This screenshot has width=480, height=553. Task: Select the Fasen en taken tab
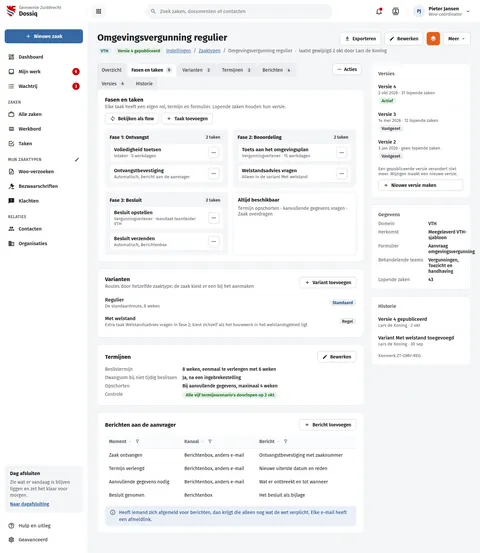[151, 70]
